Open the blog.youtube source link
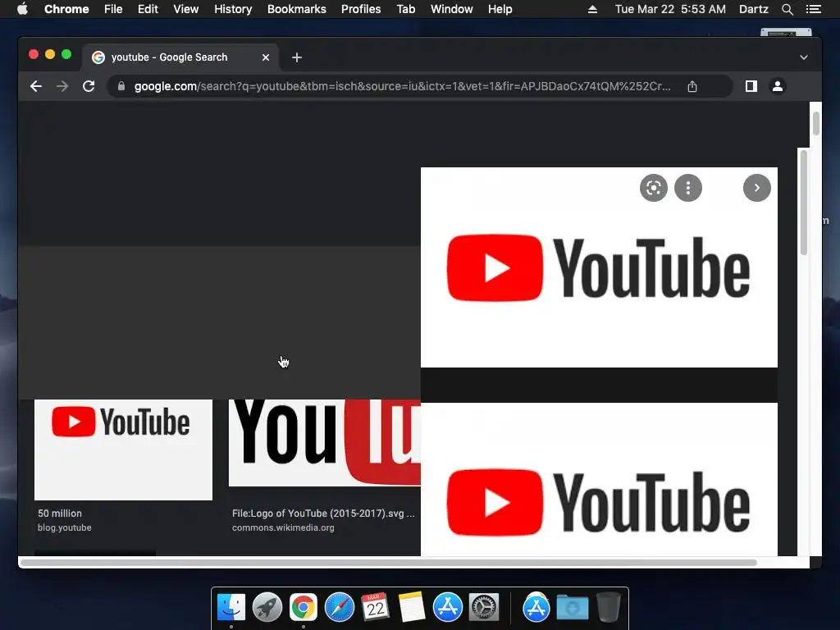Screen dimensions: 840x630 [x=64, y=527]
